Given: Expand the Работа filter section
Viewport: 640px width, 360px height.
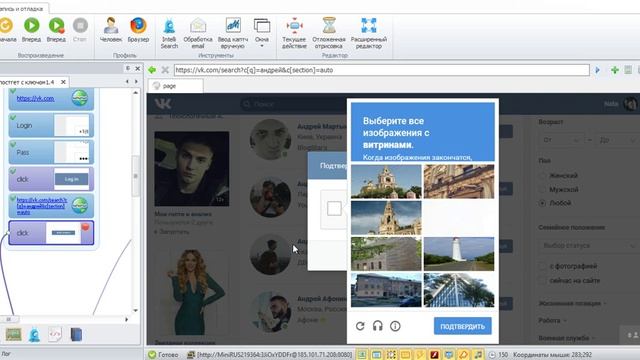Looking at the screenshot, I should tap(552, 321).
